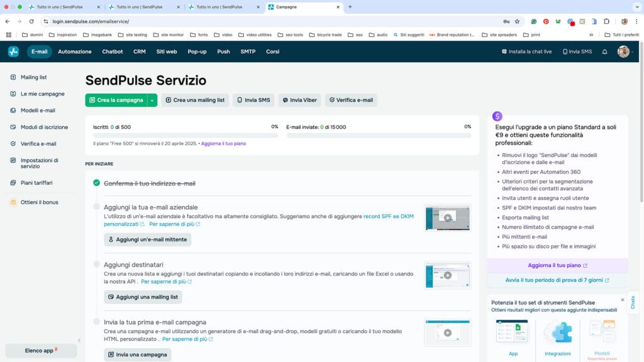Bookmark page with star icon
Screen dimensions: 644x362
point(517,21)
